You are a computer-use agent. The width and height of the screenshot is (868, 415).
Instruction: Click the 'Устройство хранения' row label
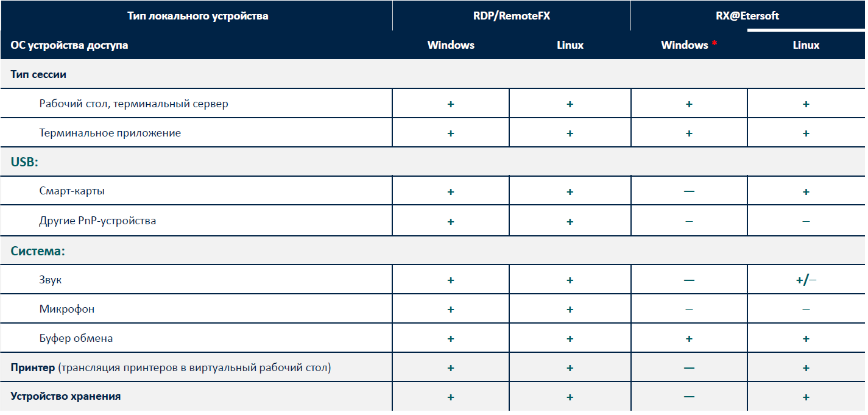tap(66, 397)
